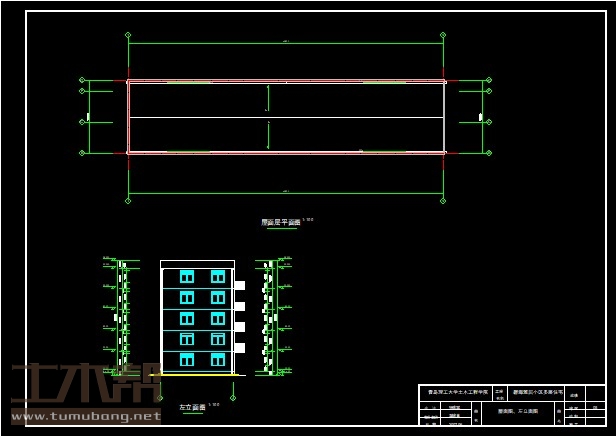
Task: Select the top-left grid axis bubble above plan
Action: coord(128,35)
